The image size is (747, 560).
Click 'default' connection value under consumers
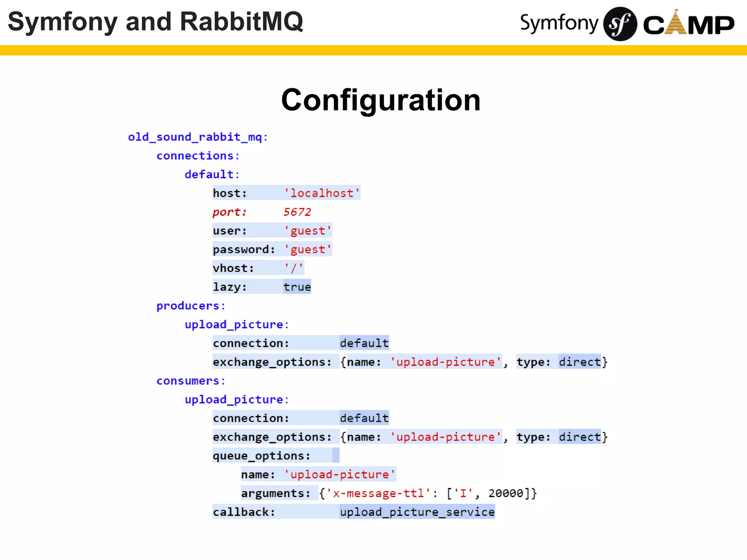[x=364, y=418]
